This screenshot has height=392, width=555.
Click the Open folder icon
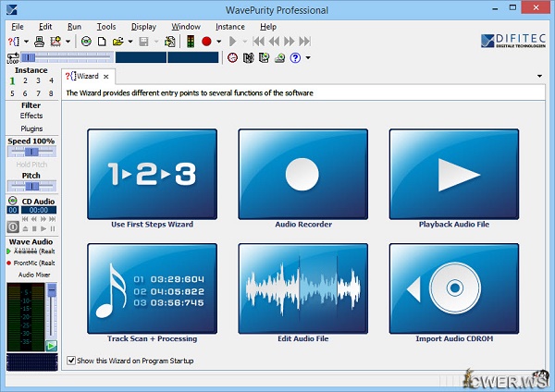click(x=117, y=42)
